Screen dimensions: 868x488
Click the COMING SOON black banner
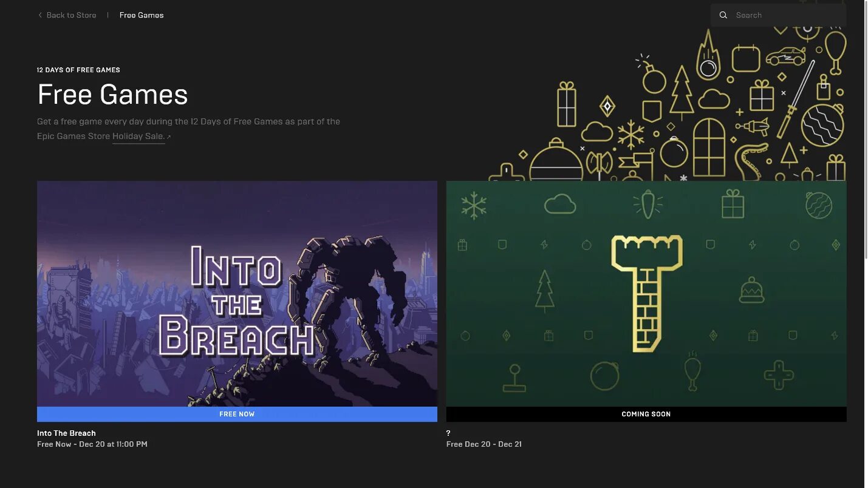pyautogui.click(x=646, y=414)
